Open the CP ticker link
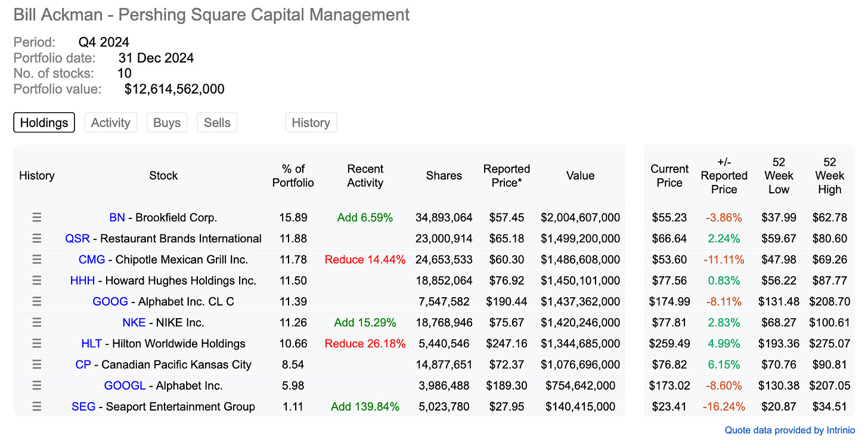This screenshot has height=441, width=868. pyautogui.click(x=83, y=364)
